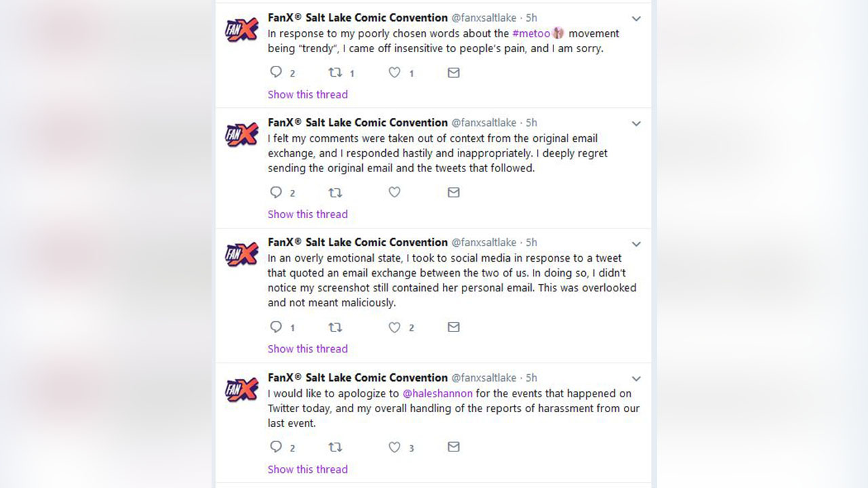Send the #metoo tweet via direct message

(454, 72)
